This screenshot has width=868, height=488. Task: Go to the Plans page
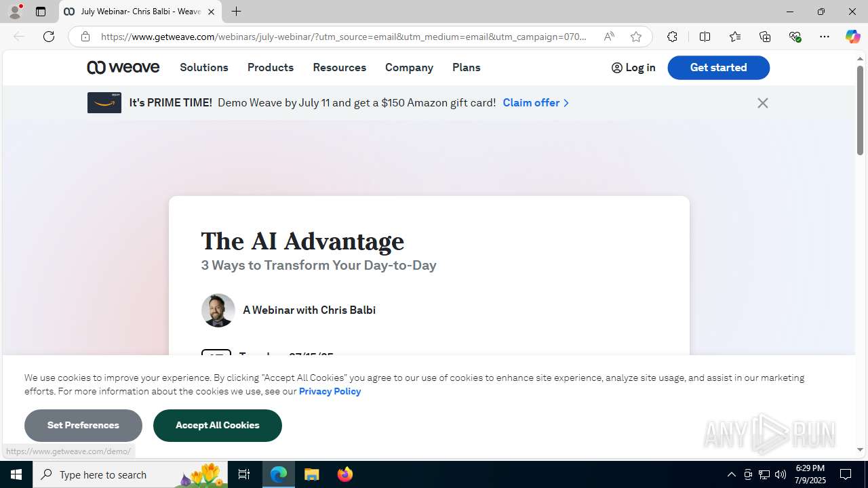467,67
